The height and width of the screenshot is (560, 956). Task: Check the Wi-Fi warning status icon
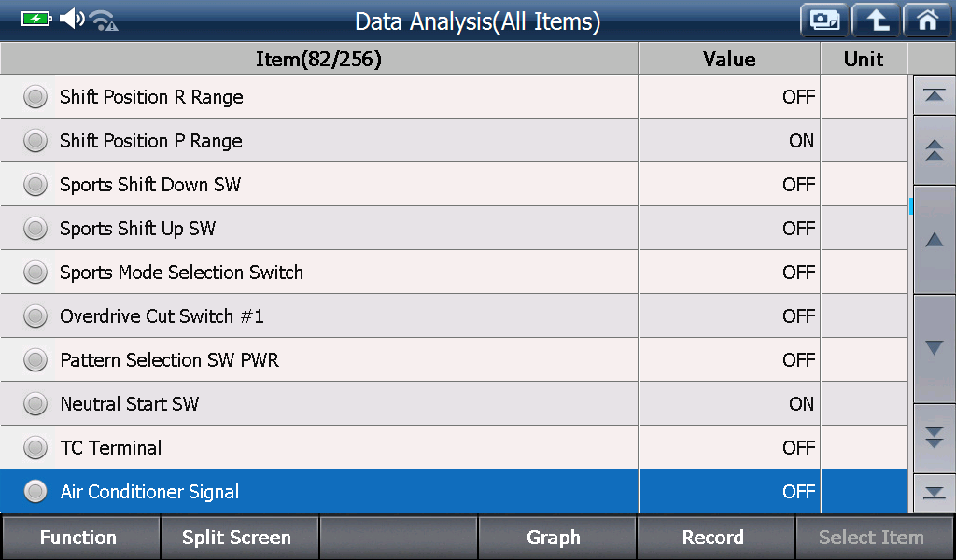103,21
